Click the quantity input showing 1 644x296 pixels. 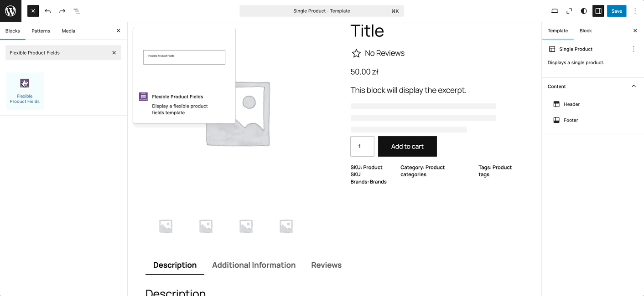(362, 146)
